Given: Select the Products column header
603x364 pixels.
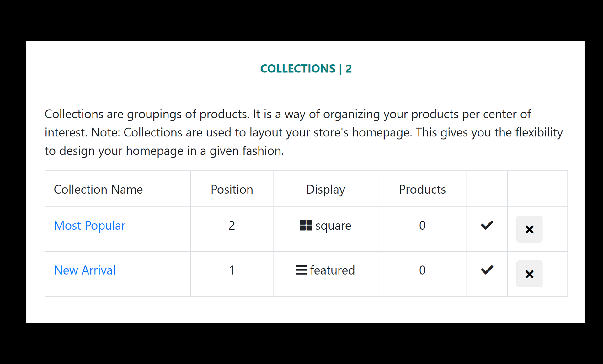Looking at the screenshot, I should (422, 189).
